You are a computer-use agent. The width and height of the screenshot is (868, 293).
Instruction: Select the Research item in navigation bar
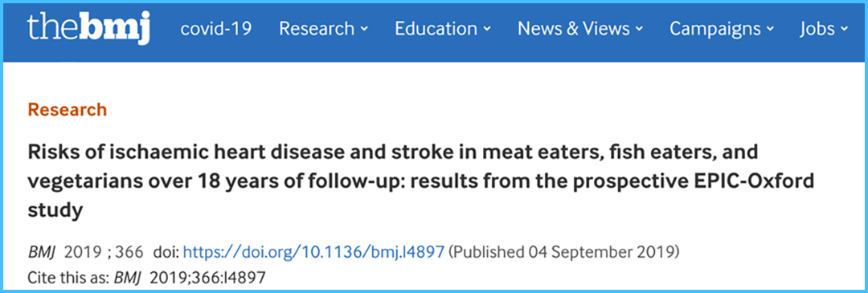tap(317, 29)
